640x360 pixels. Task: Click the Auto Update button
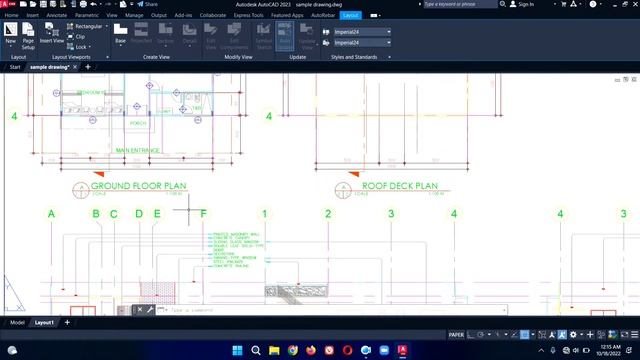(x=284, y=36)
